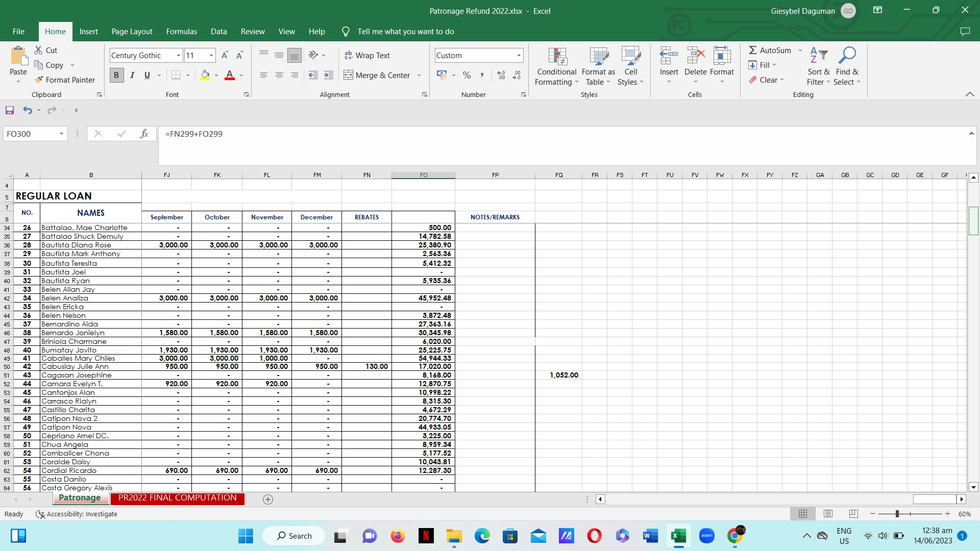Click the Insert Function fx icon

[144, 134]
